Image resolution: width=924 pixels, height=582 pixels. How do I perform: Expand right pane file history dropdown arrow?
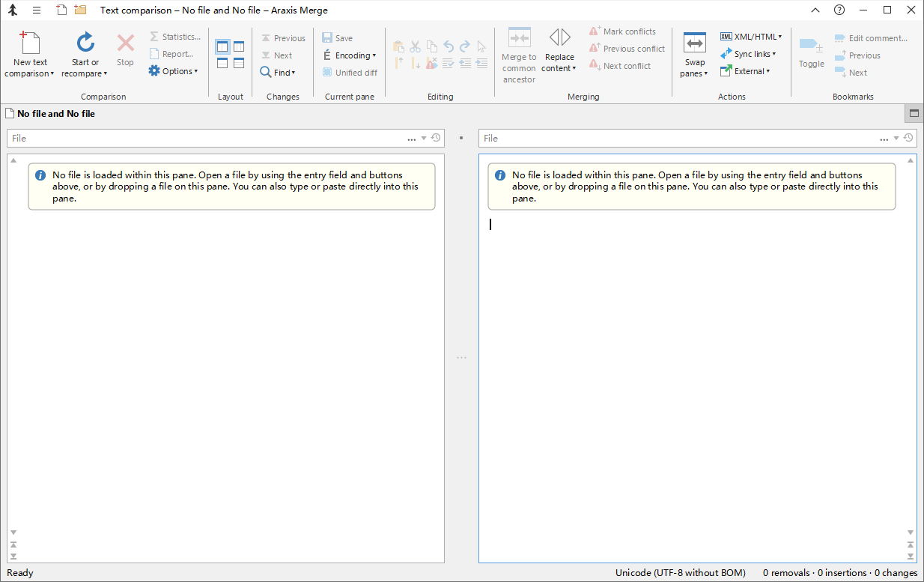coord(896,139)
